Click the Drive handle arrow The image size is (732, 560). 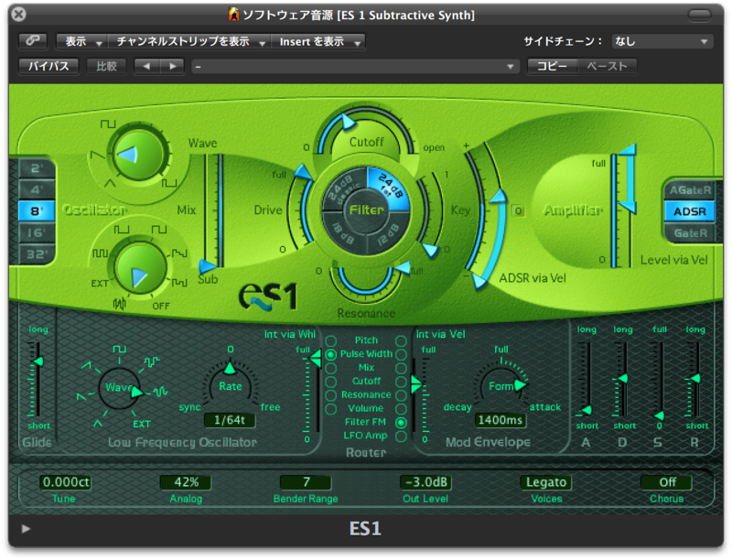[x=305, y=172]
